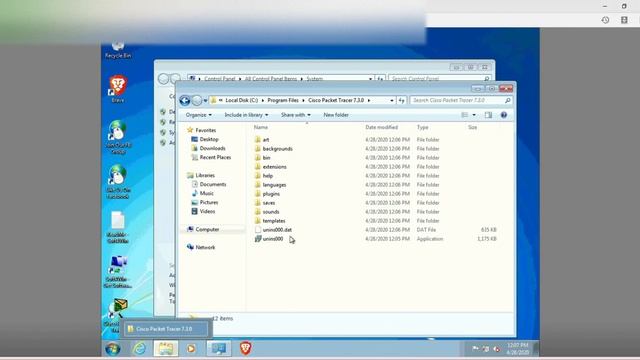Open Windows Media Player in taskbar
Image resolution: width=640 pixels, height=360 pixels.
point(191,349)
